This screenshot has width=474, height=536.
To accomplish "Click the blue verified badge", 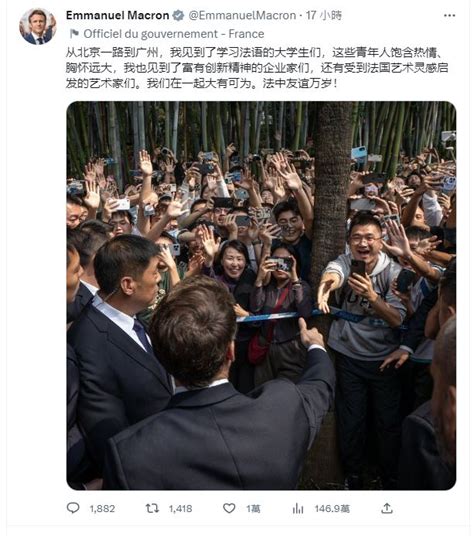I will coord(178,15).
